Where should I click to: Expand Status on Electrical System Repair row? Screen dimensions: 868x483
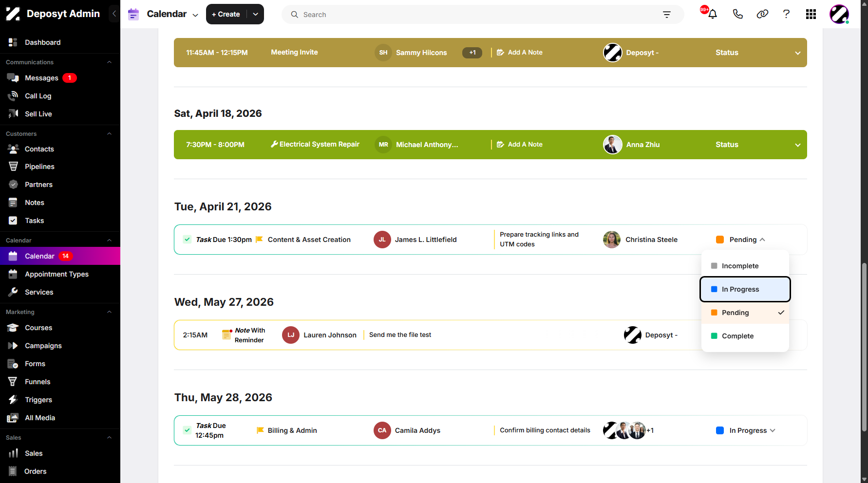(x=797, y=145)
